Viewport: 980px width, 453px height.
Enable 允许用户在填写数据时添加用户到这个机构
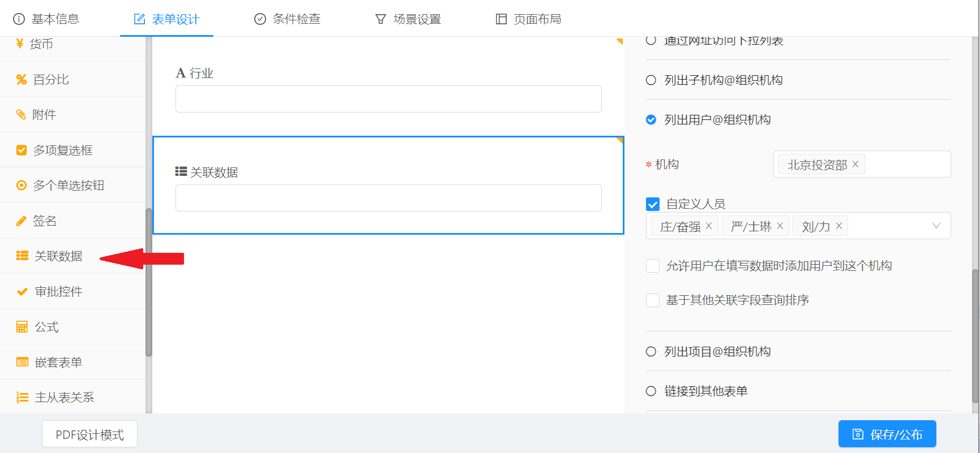[x=653, y=266]
